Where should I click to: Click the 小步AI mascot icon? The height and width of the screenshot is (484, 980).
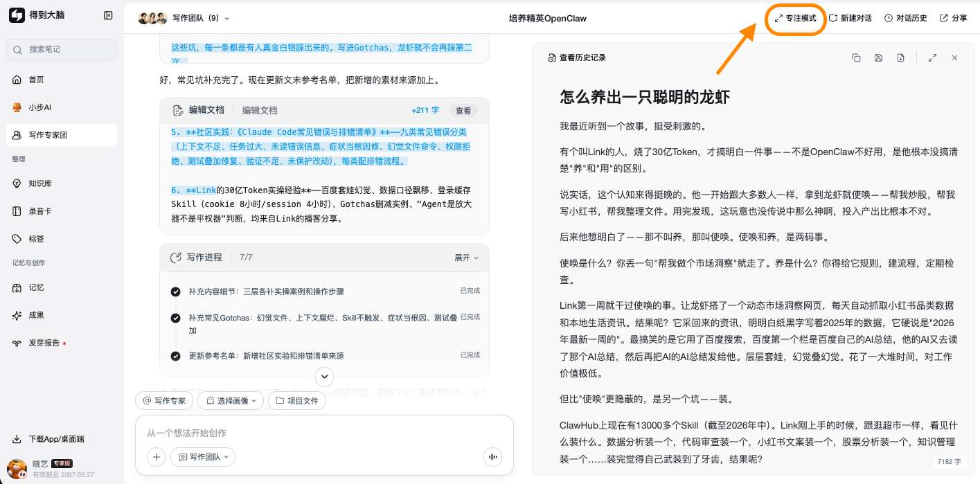pos(17,107)
